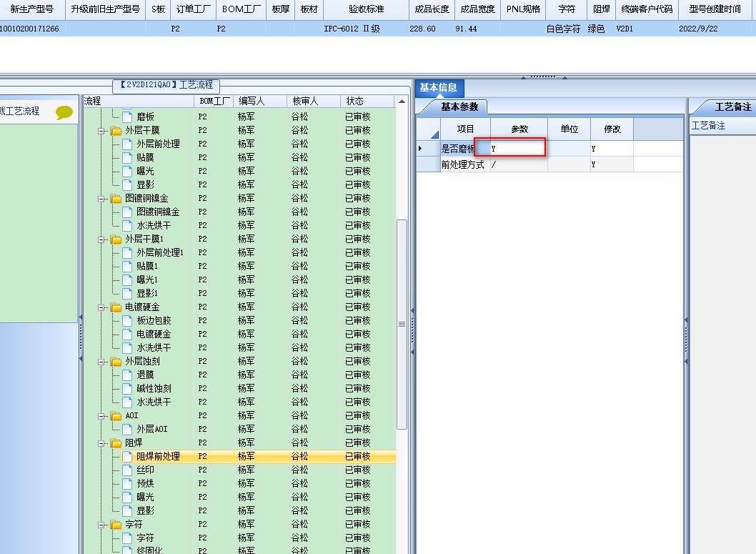This screenshot has width=756, height=554.
Task: Click document icon beside 曝光1
Action: point(127,280)
